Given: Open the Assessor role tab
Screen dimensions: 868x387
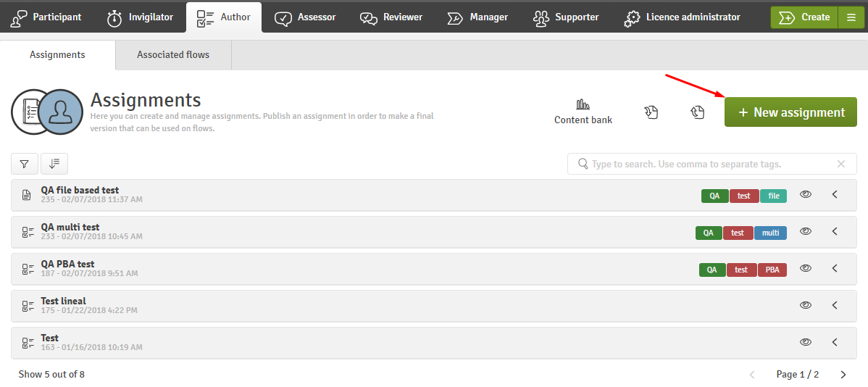Looking at the screenshot, I should pyautogui.click(x=305, y=17).
